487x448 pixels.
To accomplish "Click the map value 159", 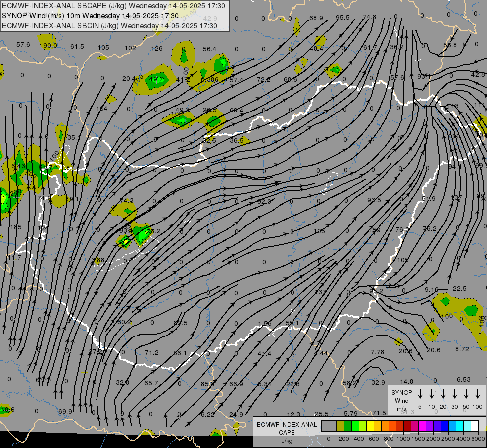I will (375, 230).
